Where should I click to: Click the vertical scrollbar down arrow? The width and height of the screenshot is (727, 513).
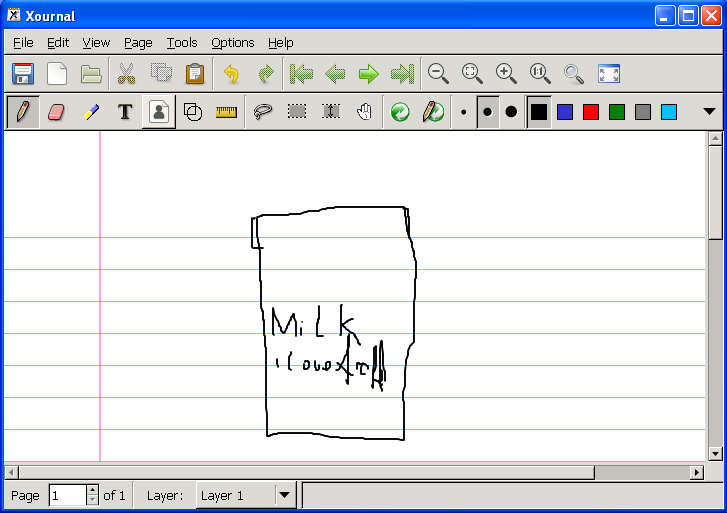click(x=715, y=454)
